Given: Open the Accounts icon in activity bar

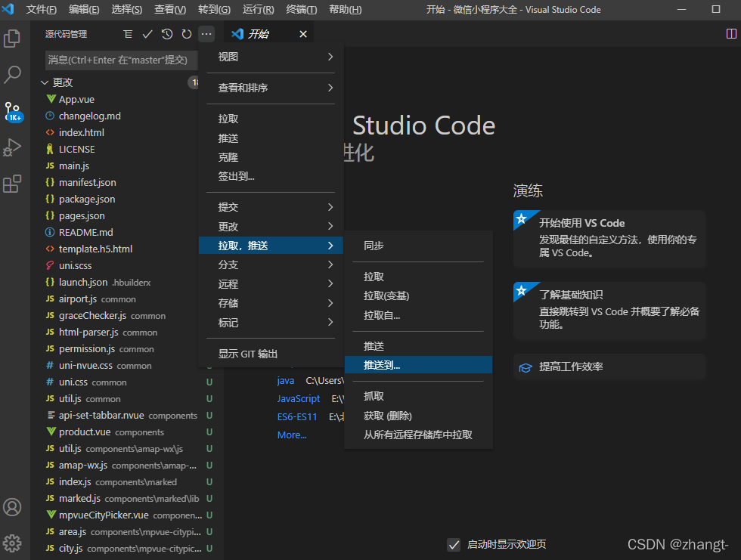Looking at the screenshot, I should [x=12, y=507].
